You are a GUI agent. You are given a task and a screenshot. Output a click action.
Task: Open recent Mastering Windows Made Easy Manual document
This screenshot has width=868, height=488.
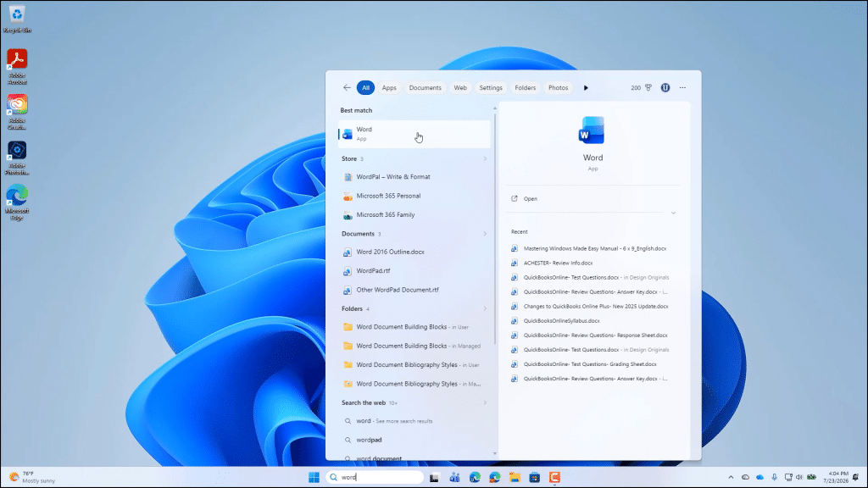[593, 248]
